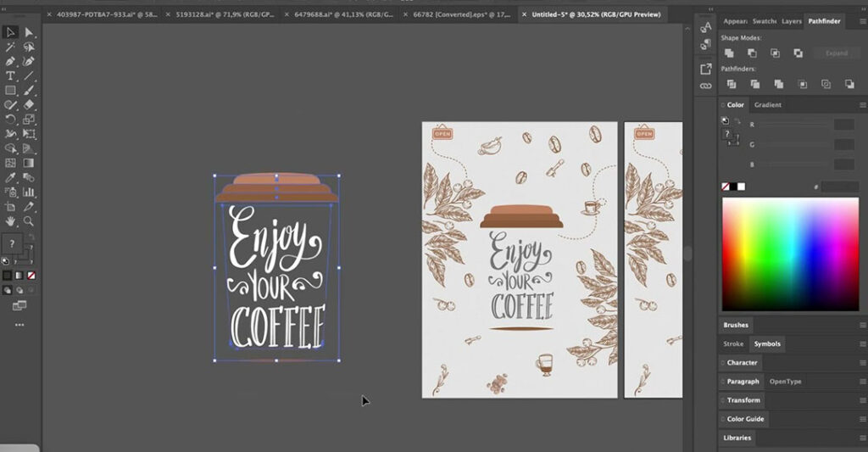Apply solid Color fill mode in toolbar
The image size is (868, 452).
tap(7, 276)
